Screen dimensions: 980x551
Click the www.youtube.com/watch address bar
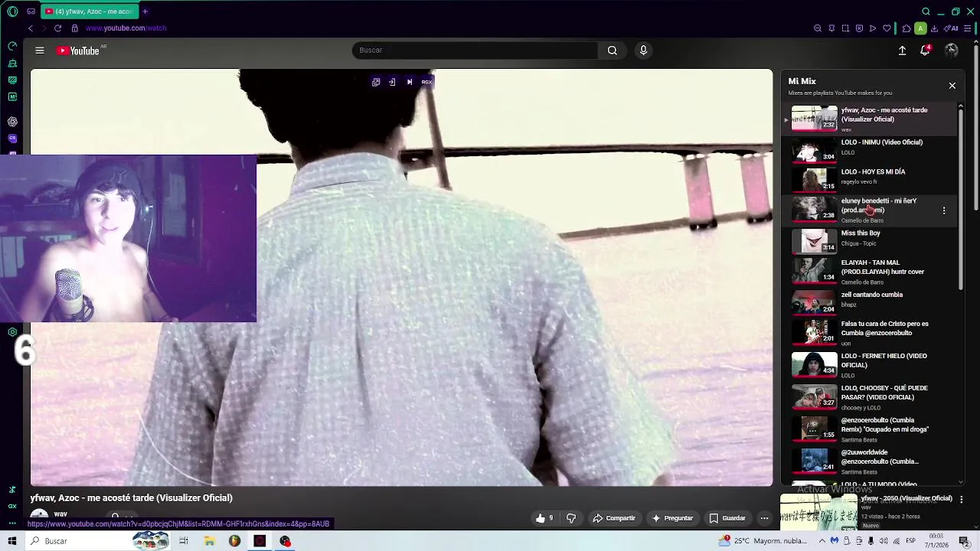pyautogui.click(x=126, y=28)
